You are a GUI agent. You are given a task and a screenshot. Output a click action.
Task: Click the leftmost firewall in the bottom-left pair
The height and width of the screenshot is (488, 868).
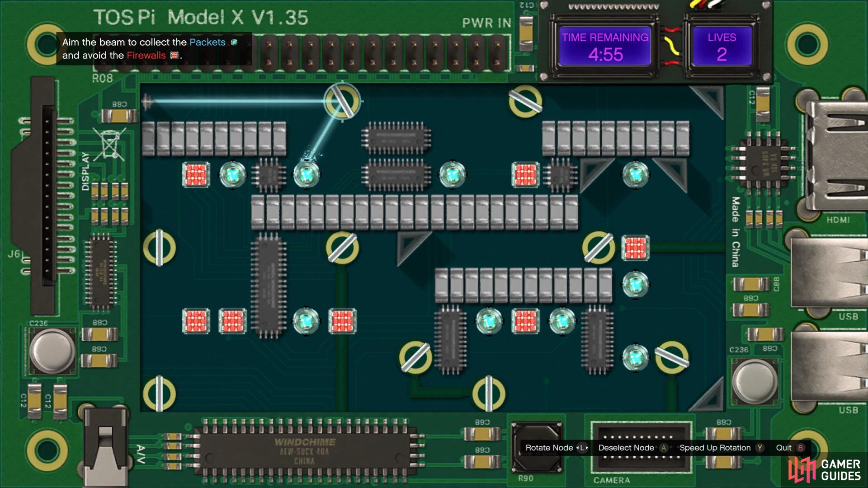point(196,321)
